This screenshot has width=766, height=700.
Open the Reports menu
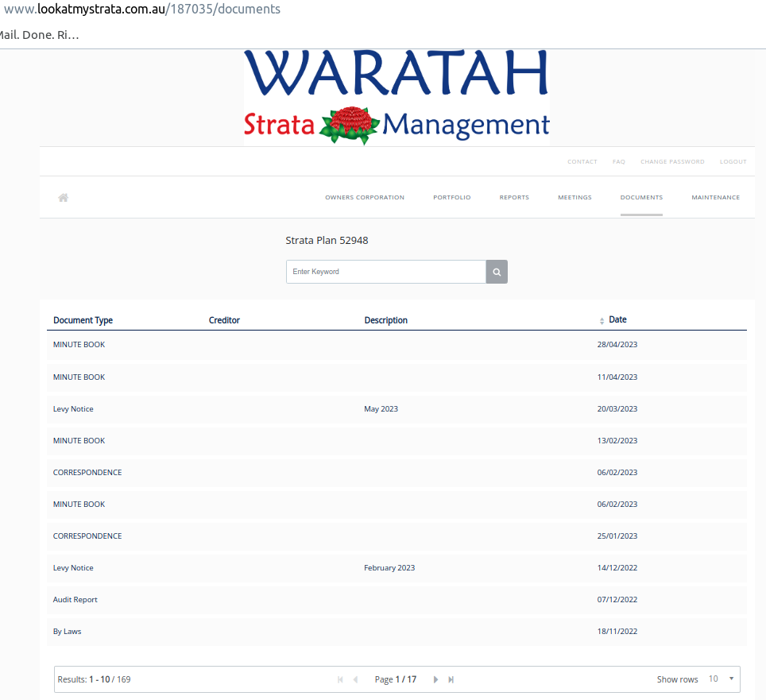[x=514, y=197]
